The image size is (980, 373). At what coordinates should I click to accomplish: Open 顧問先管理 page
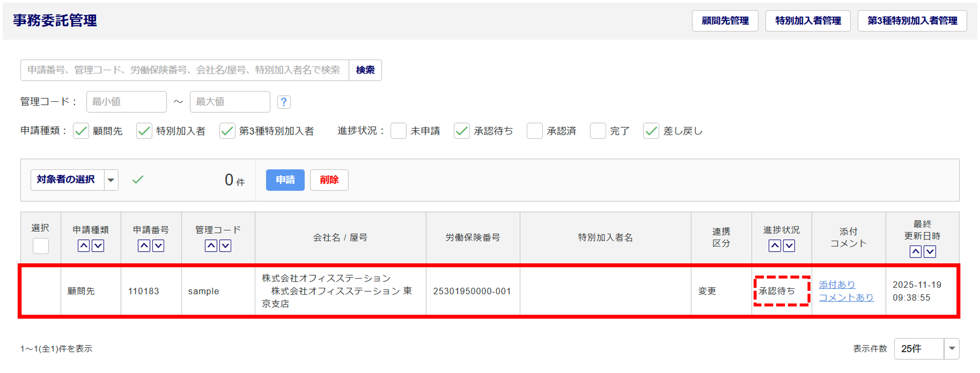(725, 21)
